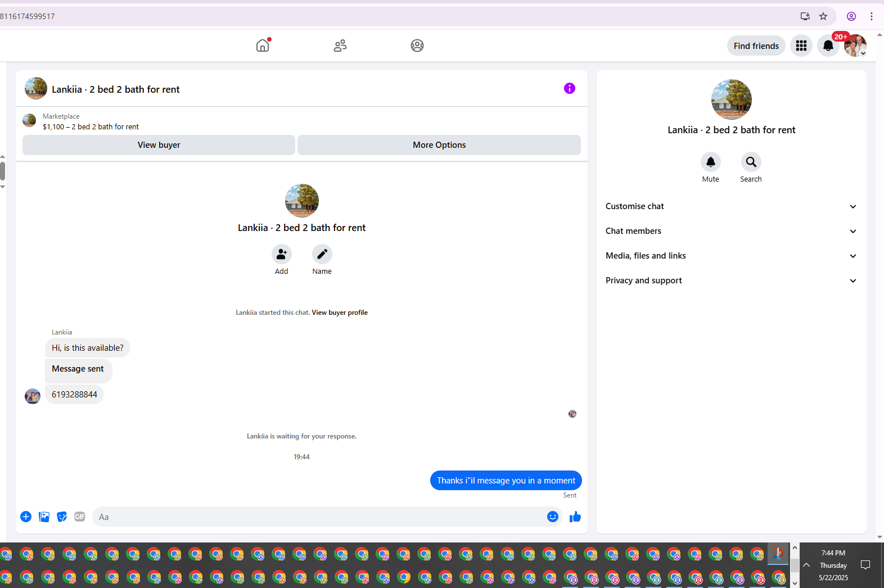Choose a sticker icon
This screenshot has height=588, width=884.
pos(62,517)
